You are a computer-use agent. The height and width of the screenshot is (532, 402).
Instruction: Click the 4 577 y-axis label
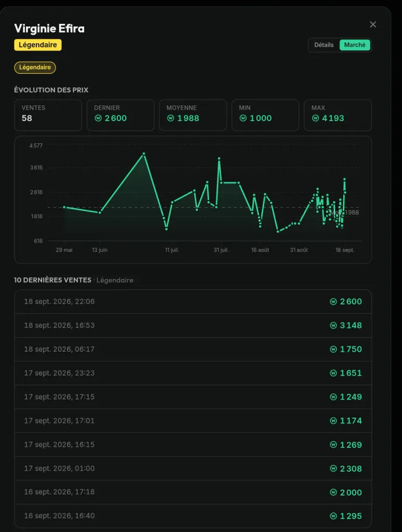pos(36,145)
